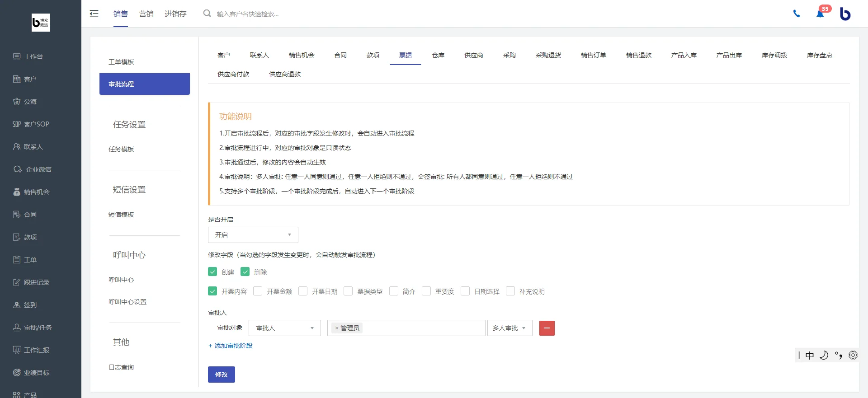Check the 开票日期 checkbox
This screenshot has height=398, width=868.
click(x=303, y=291)
